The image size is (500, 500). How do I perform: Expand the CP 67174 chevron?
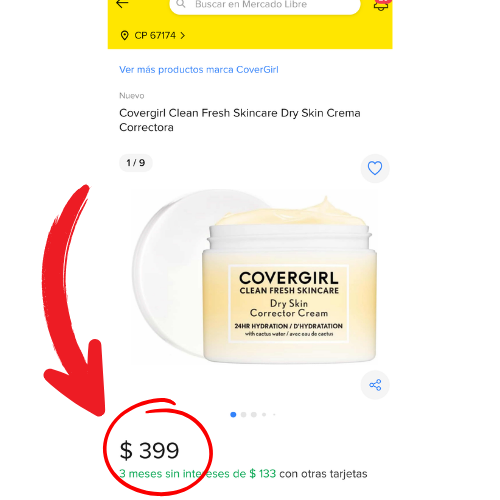pos(182,35)
